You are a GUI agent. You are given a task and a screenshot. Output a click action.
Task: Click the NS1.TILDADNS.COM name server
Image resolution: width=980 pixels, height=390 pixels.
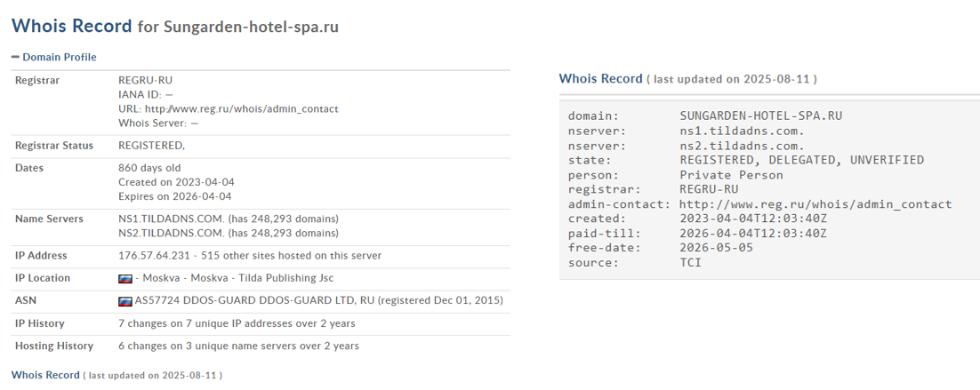pyautogui.click(x=171, y=219)
